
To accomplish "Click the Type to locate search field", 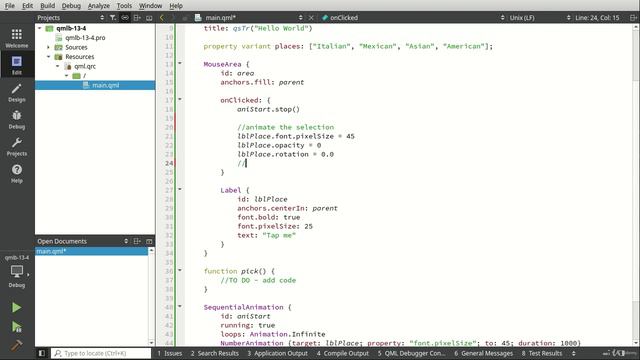I will tap(101, 353).
